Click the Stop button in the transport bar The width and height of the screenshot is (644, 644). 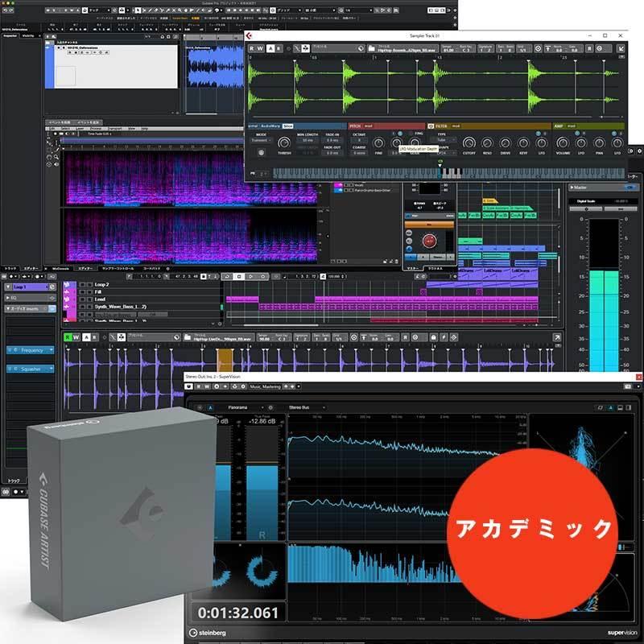pos(239,276)
